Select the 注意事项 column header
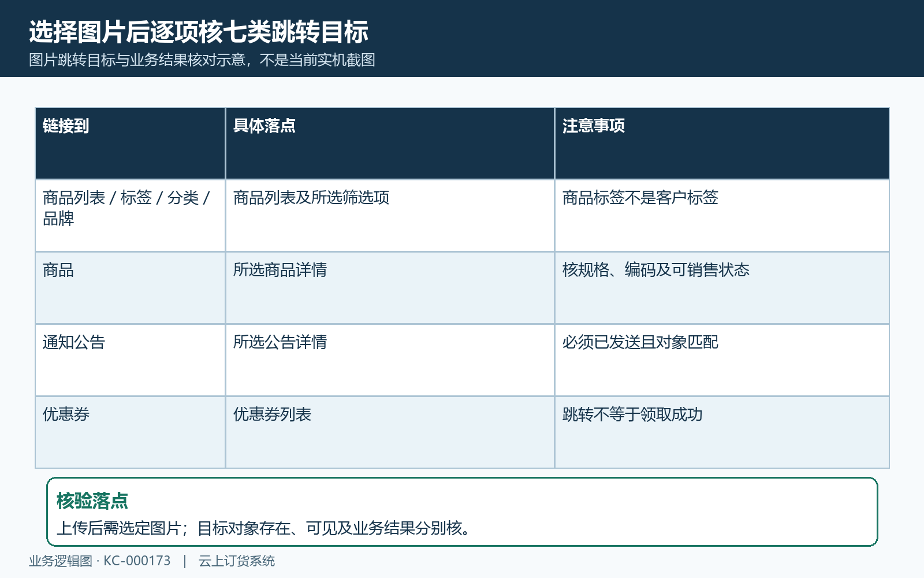Screen dimensions: 924x578 click(722, 143)
